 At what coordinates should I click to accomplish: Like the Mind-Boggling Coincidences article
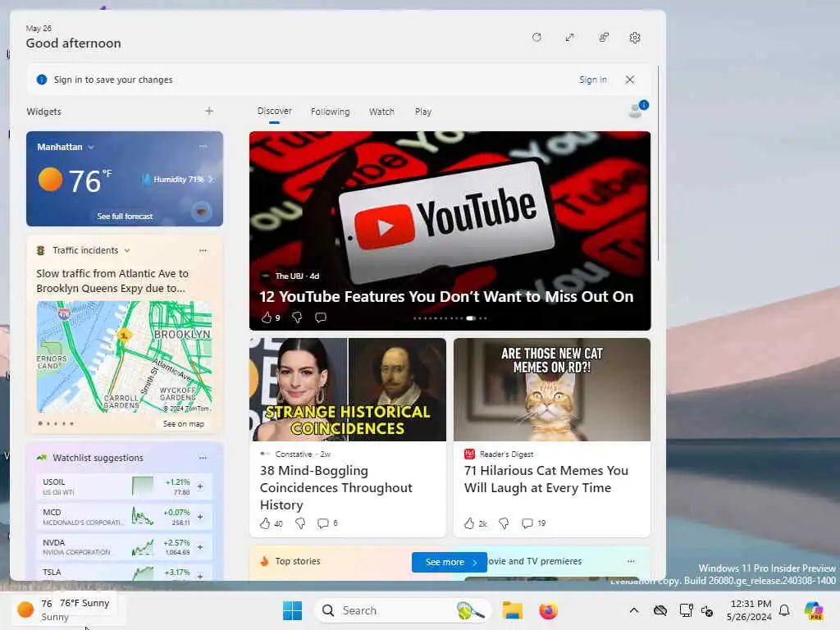pyautogui.click(x=265, y=523)
